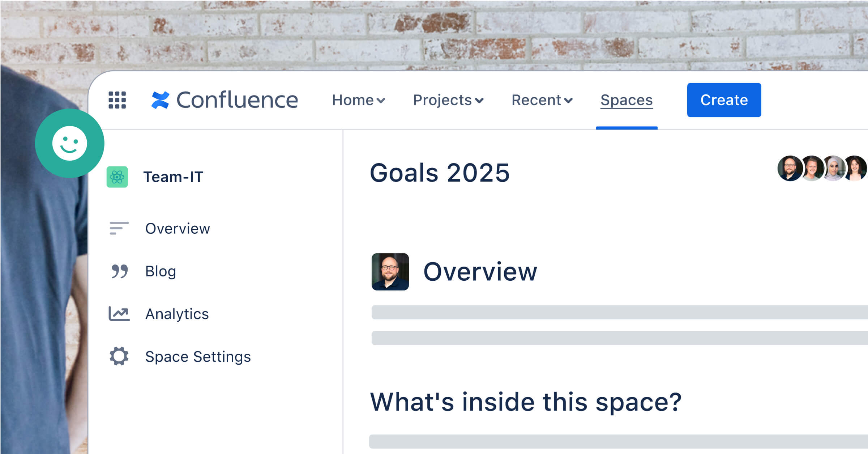Click the Goals 2025 page title

tap(440, 173)
